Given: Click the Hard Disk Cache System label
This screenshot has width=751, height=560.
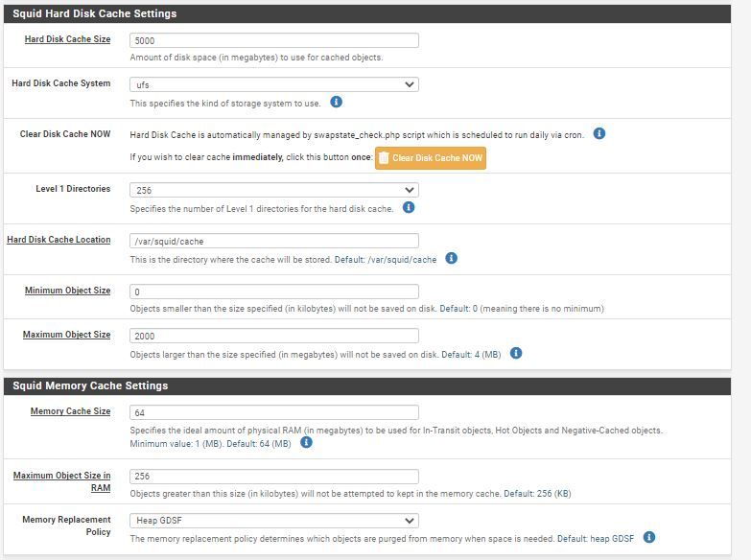Looking at the screenshot, I should [x=60, y=83].
